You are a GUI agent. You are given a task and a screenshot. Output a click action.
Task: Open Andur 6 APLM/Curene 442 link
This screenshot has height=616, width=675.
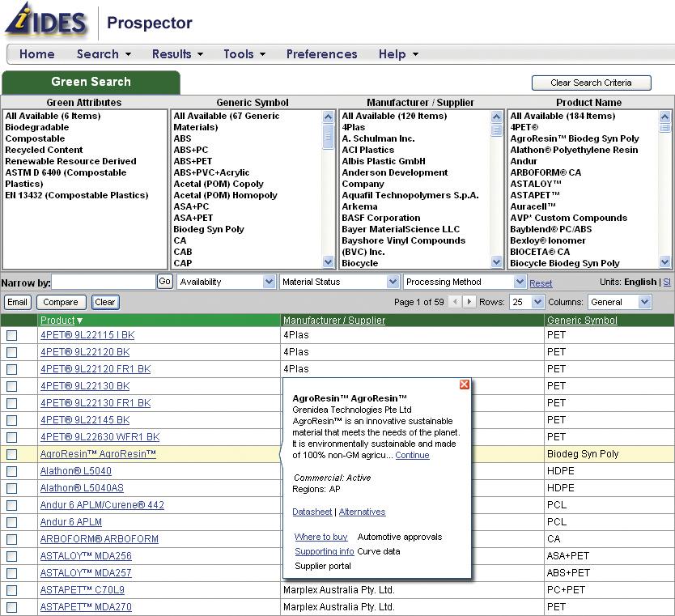coord(102,505)
